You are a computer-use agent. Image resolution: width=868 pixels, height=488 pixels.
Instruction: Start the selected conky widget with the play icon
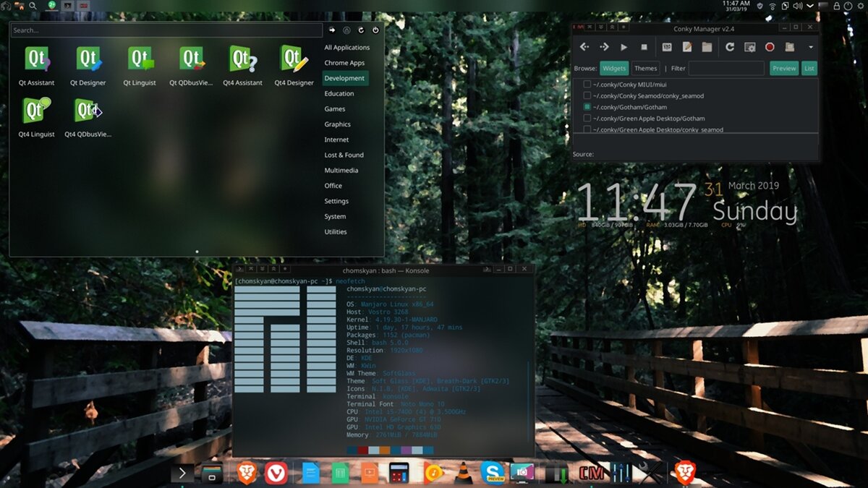click(x=624, y=47)
